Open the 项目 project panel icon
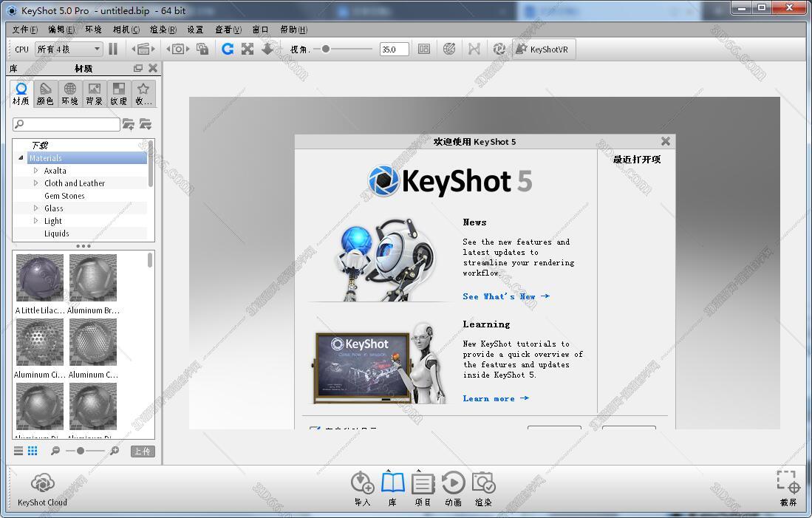The height and width of the screenshot is (518, 812). click(x=423, y=488)
